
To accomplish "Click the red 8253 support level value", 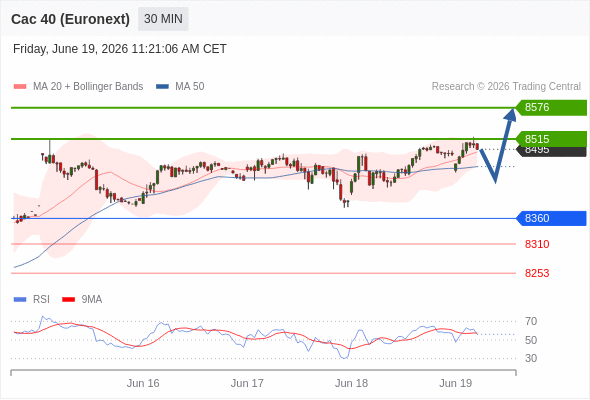I will (537, 273).
